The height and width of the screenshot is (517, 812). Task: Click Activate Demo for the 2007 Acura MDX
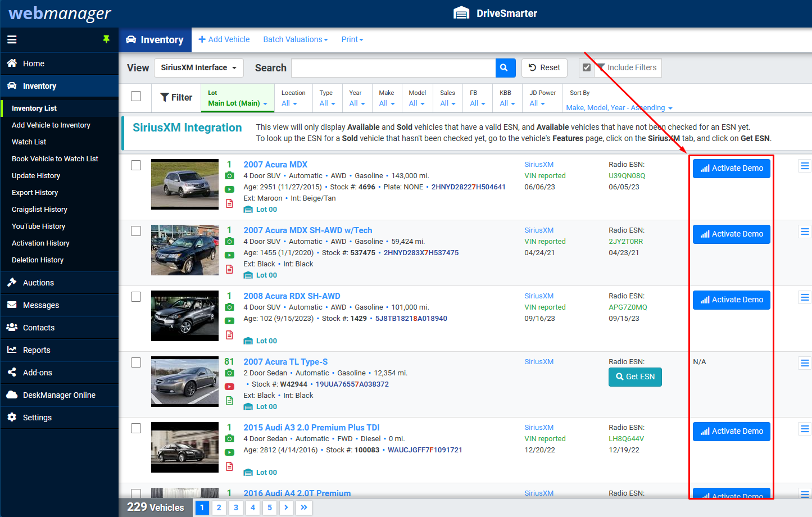pyautogui.click(x=731, y=168)
